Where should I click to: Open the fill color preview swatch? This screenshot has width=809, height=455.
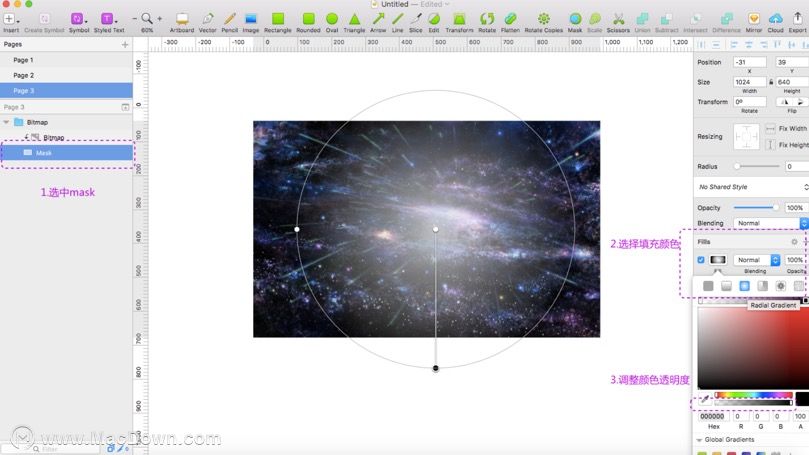click(x=717, y=260)
